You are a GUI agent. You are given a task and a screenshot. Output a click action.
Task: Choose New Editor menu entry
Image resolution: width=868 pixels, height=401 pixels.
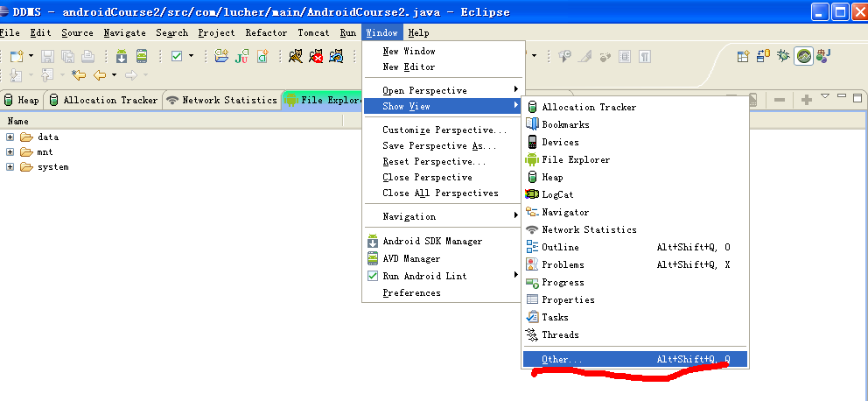click(x=444, y=67)
